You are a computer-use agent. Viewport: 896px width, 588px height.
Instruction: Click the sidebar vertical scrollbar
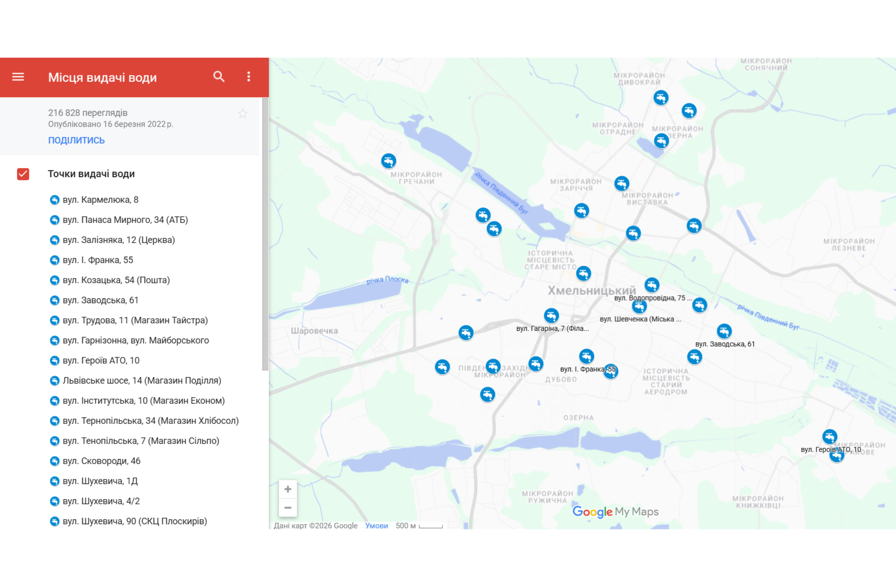265,234
